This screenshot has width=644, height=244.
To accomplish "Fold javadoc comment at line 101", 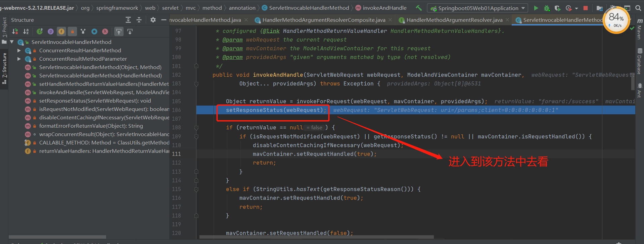I will 196,66.
